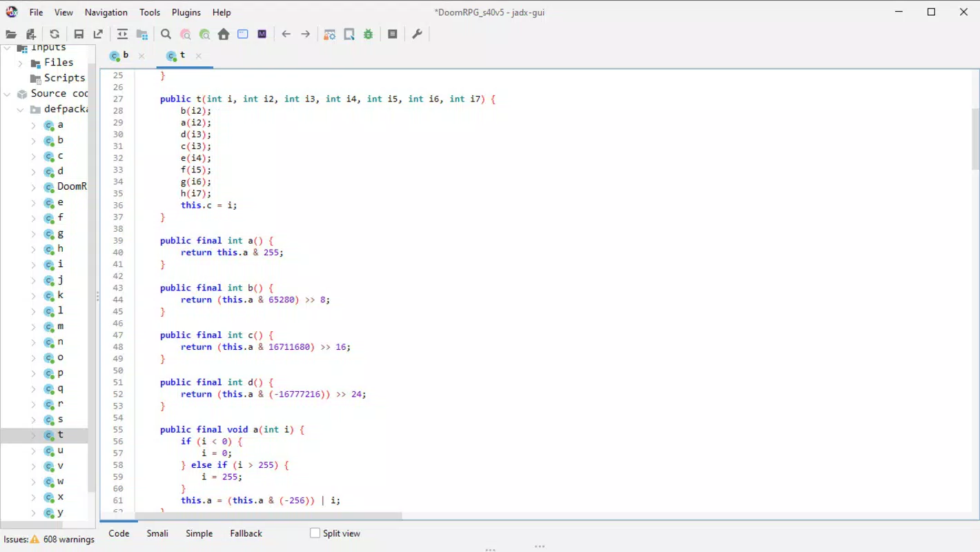Viewport: 980px width, 552px height.
Task: Enable the Split view checkbox
Action: [315, 533]
